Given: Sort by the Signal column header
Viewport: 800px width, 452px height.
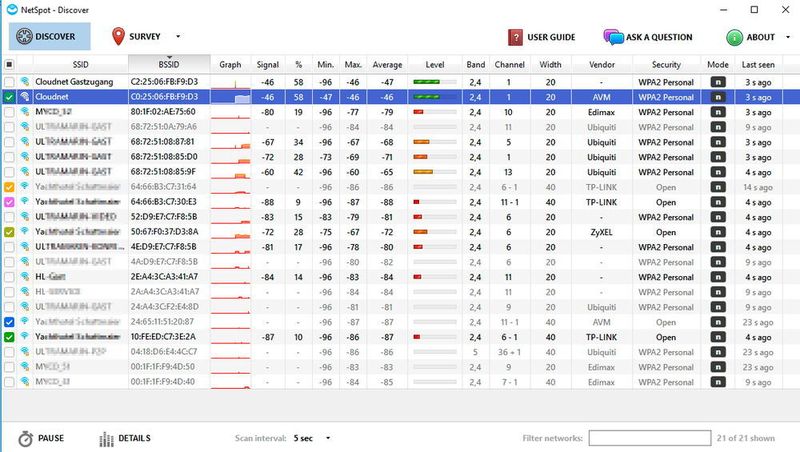Looking at the screenshot, I should pos(268,64).
